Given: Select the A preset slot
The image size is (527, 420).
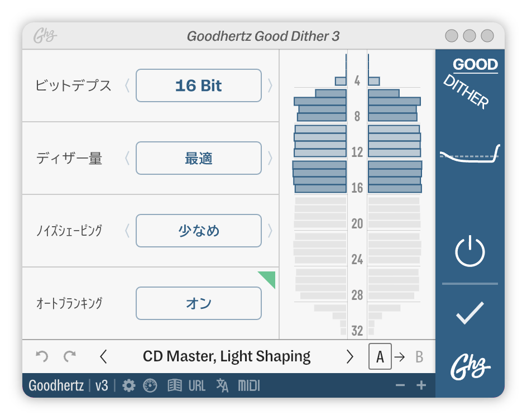Looking at the screenshot, I should tap(380, 356).
